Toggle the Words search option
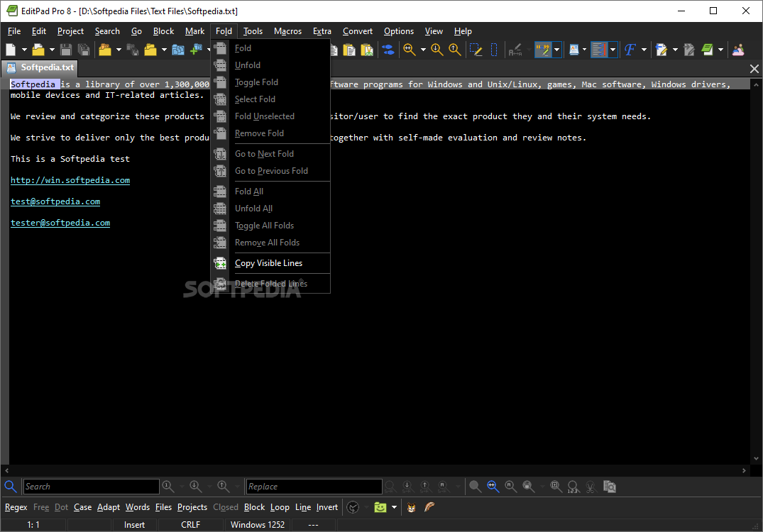 (x=138, y=507)
